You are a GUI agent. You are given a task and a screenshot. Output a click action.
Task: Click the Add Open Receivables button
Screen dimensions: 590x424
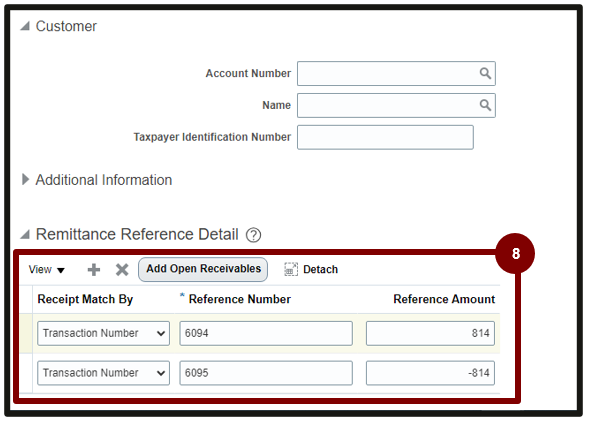pyautogui.click(x=203, y=269)
